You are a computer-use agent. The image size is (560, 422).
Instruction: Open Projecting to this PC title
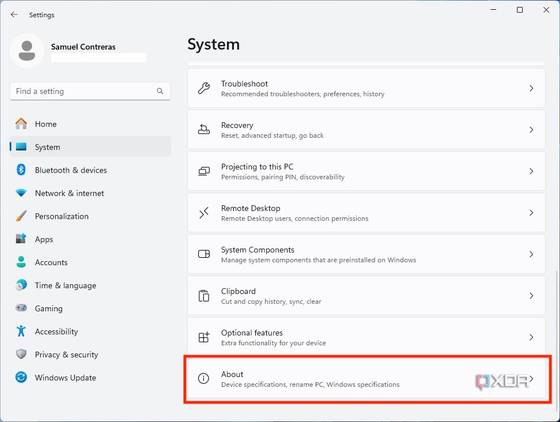257,167
